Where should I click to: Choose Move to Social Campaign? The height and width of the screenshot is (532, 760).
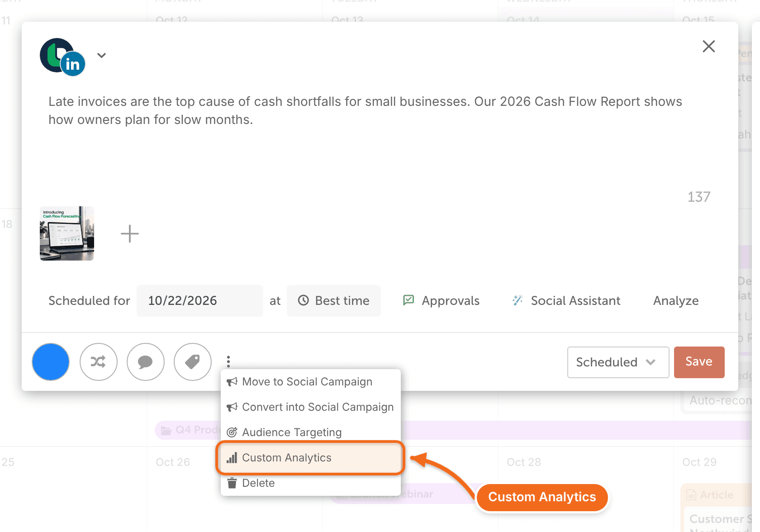coord(310,382)
